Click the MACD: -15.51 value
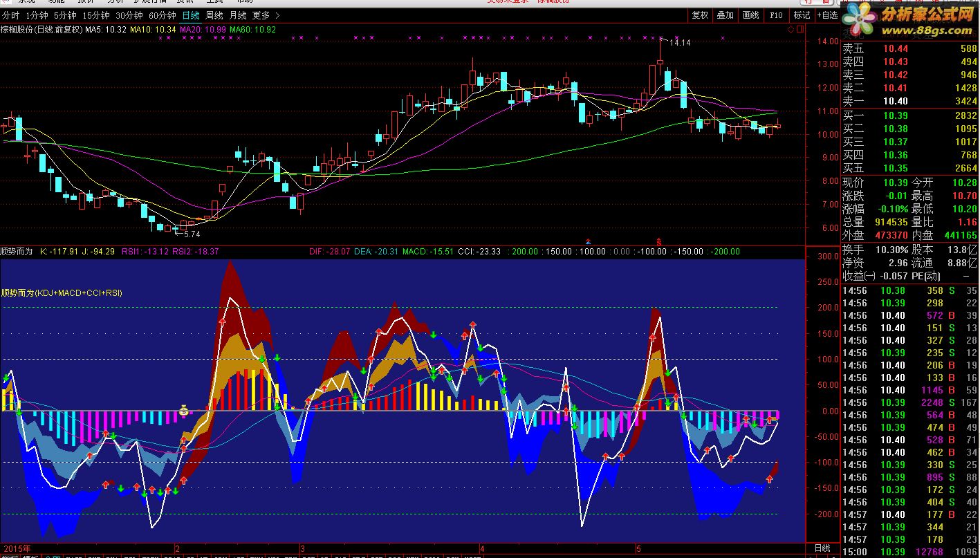The image size is (980, 558). 428,251
